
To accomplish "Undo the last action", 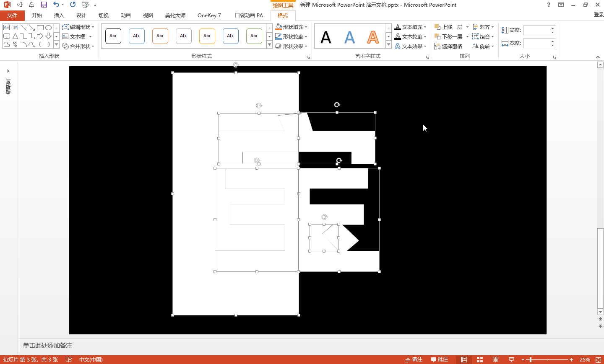I will point(56,5).
